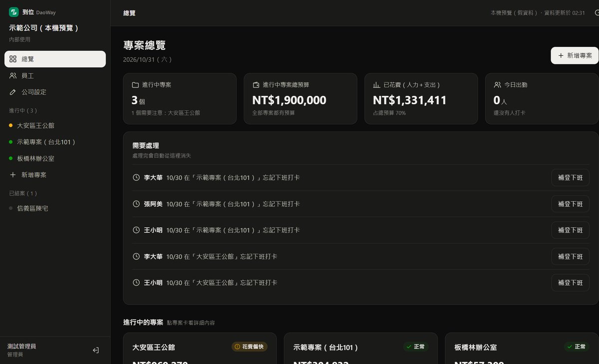The width and height of the screenshot is (599, 364).
Task: Click the people icon on 今日出勤 card
Action: click(497, 85)
